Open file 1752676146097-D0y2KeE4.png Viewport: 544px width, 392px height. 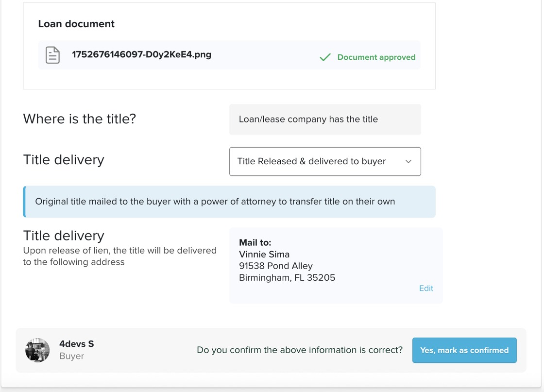(141, 55)
